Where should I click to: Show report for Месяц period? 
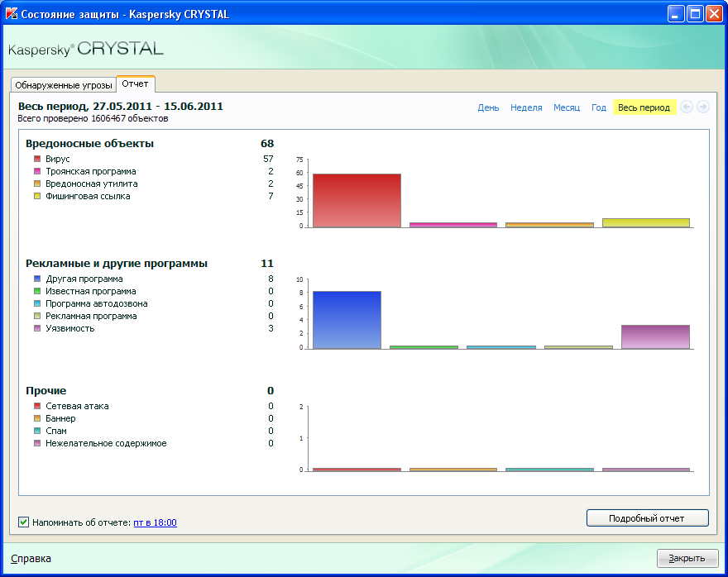coord(567,107)
